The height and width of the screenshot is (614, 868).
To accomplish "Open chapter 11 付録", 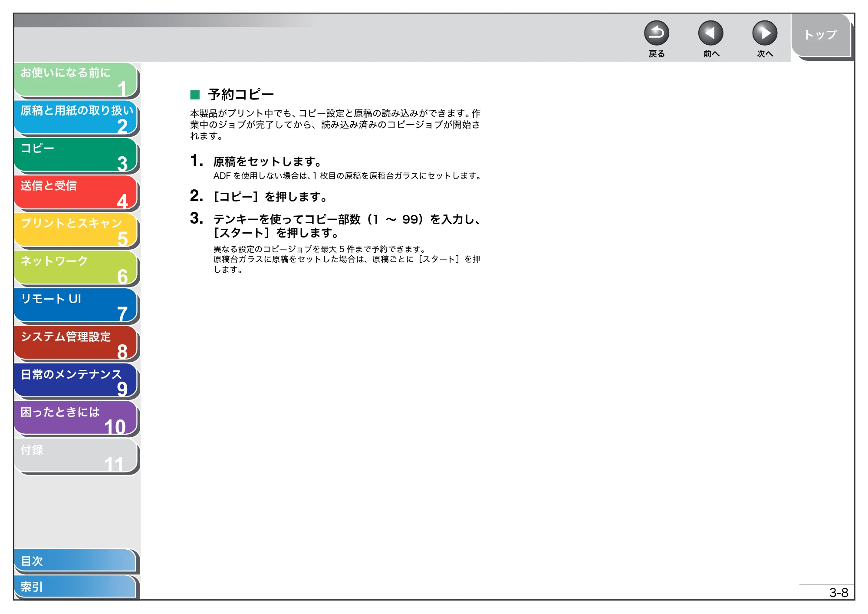I will (x=76, y=456).
